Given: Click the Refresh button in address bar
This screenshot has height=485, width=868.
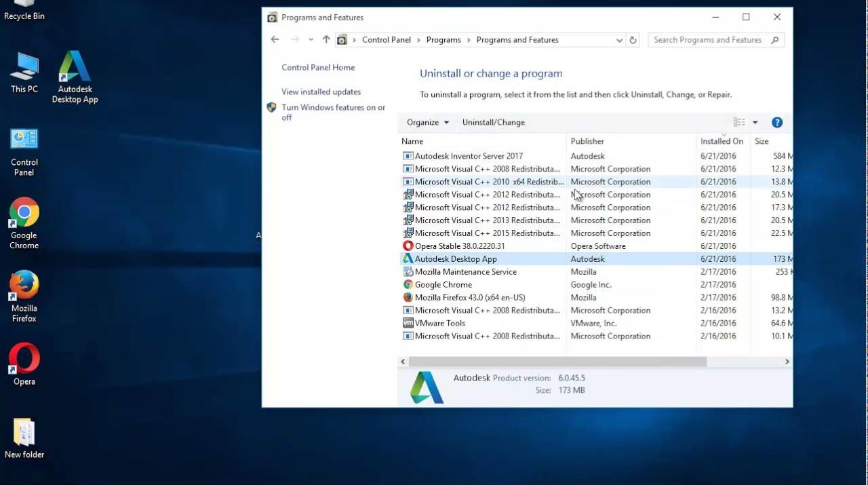Looking at the screenshot, I should 633,40.
